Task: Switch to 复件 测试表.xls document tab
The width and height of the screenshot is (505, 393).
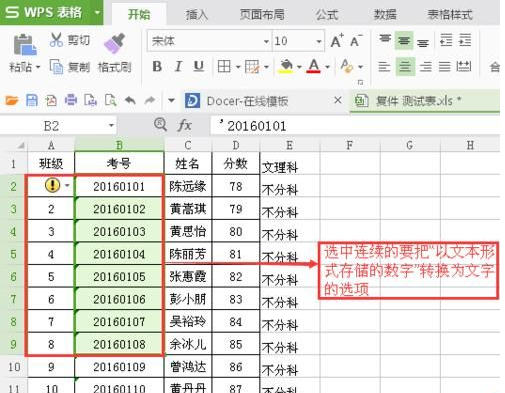Action: click(x=425, y=101)
